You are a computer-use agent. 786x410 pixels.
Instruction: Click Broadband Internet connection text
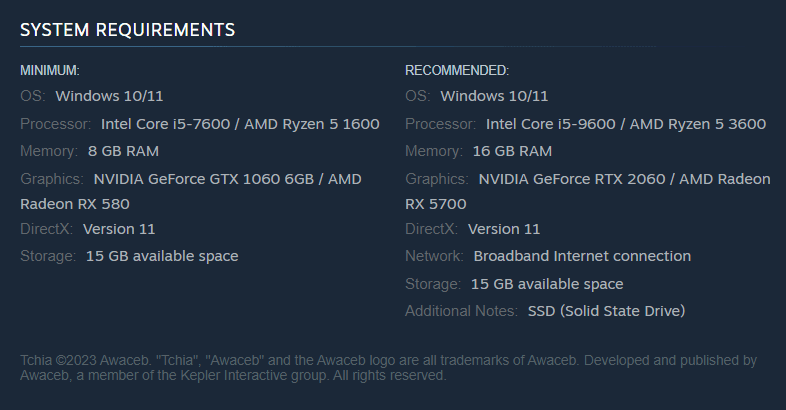(582, 257)
